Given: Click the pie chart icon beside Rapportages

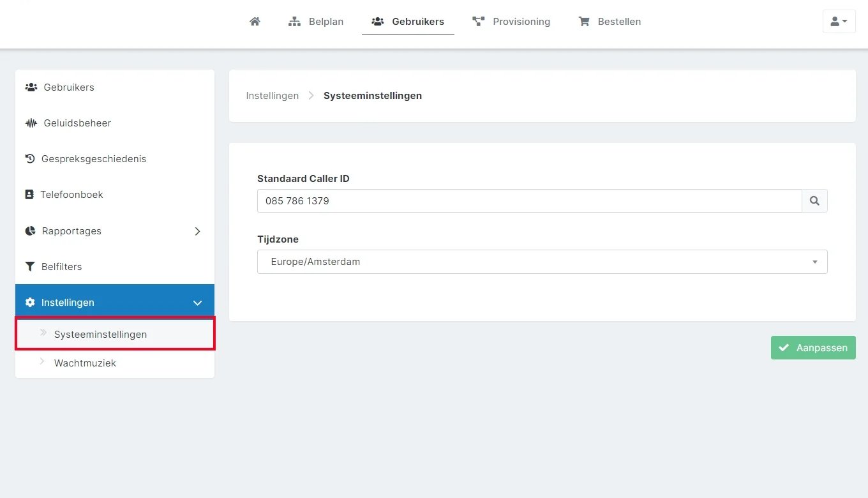Looking at the screenshot, I should [30, 230].
